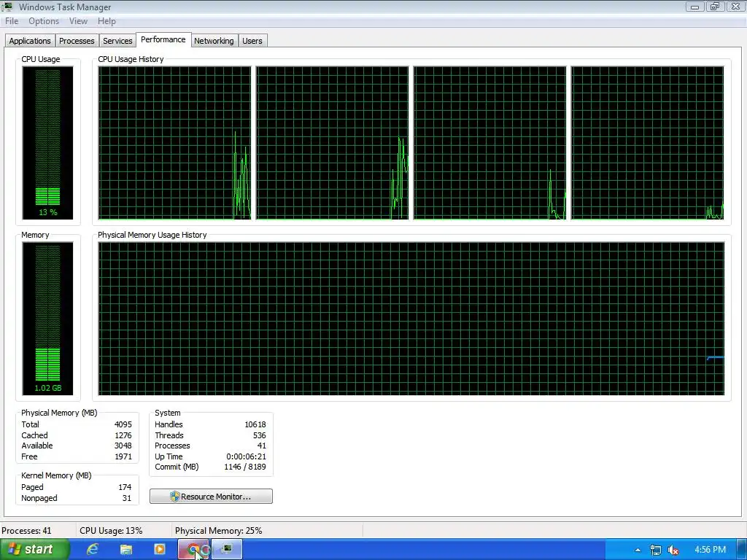Switch to the Applications tab
The height and width of the screenshot is (560, 747).
pos(29,41)
